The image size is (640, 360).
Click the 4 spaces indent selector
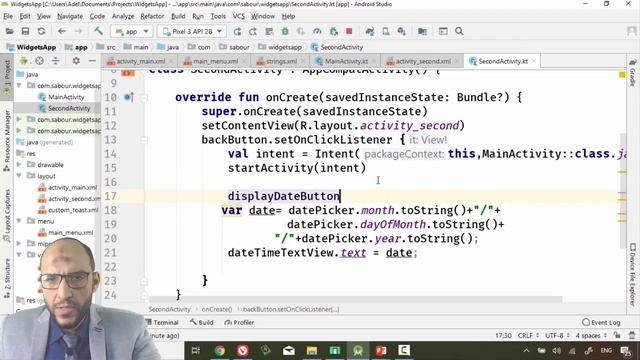point(591,336)
